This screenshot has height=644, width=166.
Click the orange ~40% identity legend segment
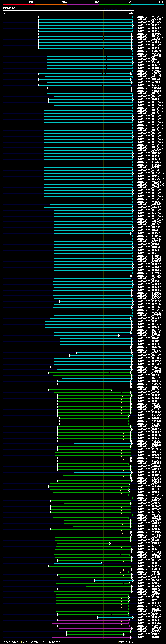coord(51,5)
